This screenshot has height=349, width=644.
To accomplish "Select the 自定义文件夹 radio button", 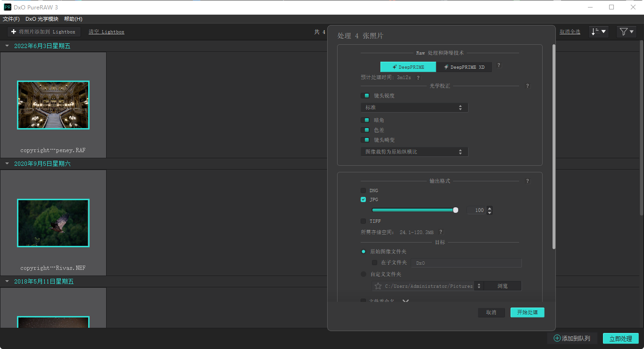I will [363, 274].
